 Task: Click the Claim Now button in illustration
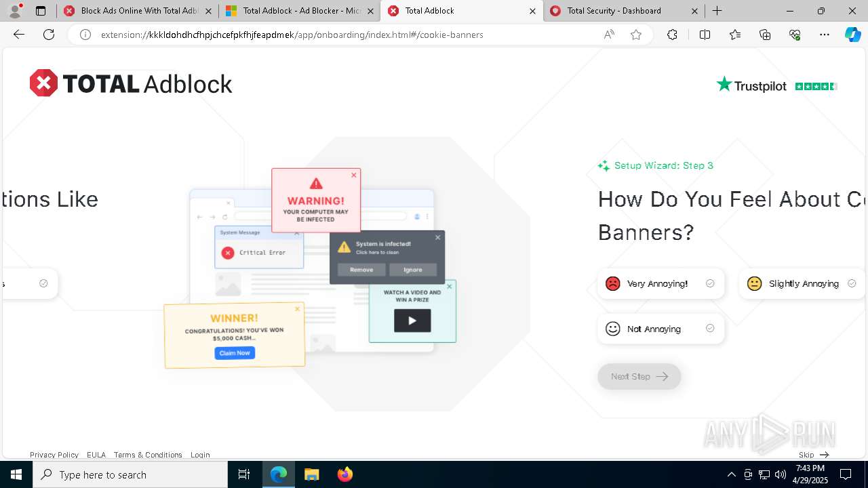pos(235,353)
